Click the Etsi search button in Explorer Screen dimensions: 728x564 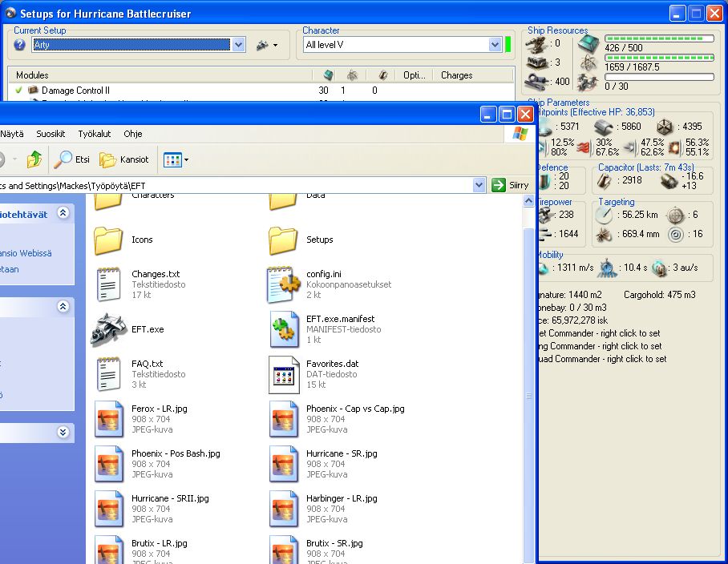tap(72, 159)
